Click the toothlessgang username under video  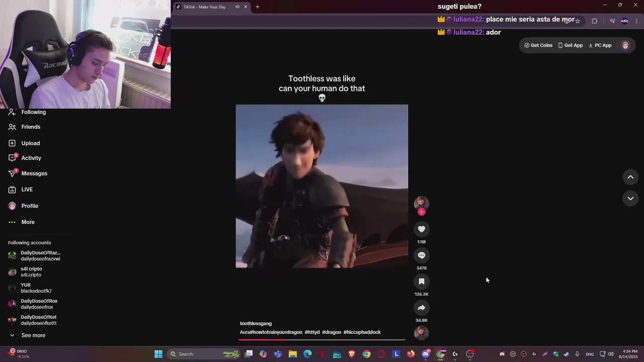coord(256,323)
